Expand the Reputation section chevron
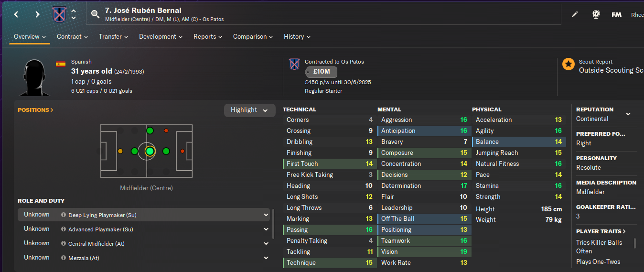Viewport: 644px width, 272px height. [628, 114]
